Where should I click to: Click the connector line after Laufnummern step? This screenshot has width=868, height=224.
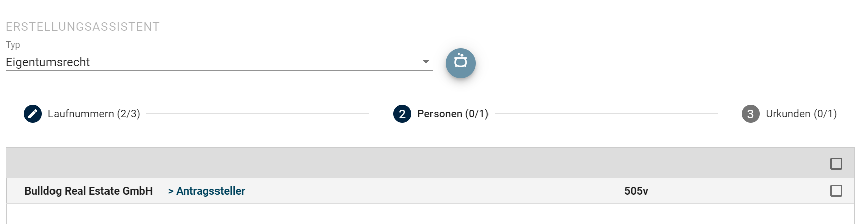pos(257,114)
